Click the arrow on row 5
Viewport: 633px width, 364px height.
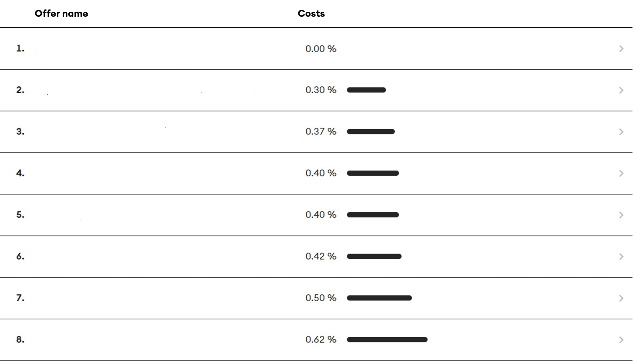point(621,215)
